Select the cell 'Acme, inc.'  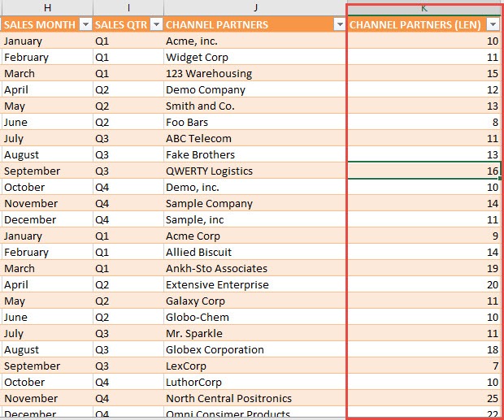tap(255, 41)
